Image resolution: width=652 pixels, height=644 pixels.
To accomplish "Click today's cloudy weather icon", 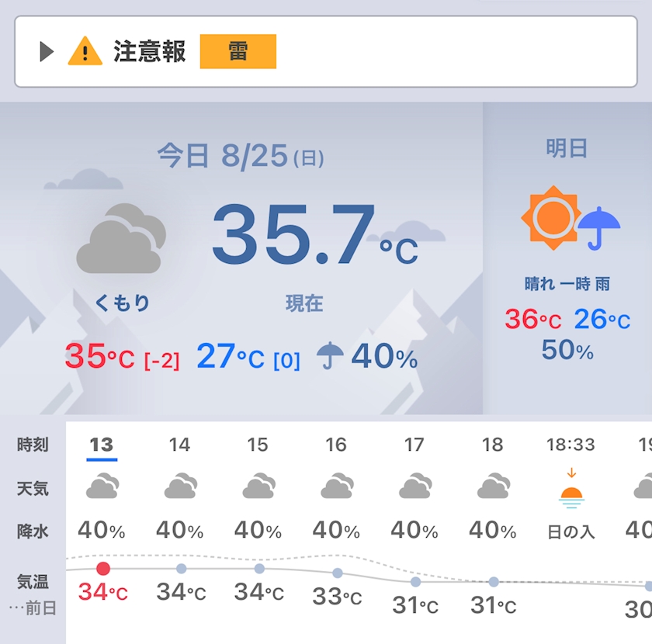I will pyautogui.click(x=121, y=238).
